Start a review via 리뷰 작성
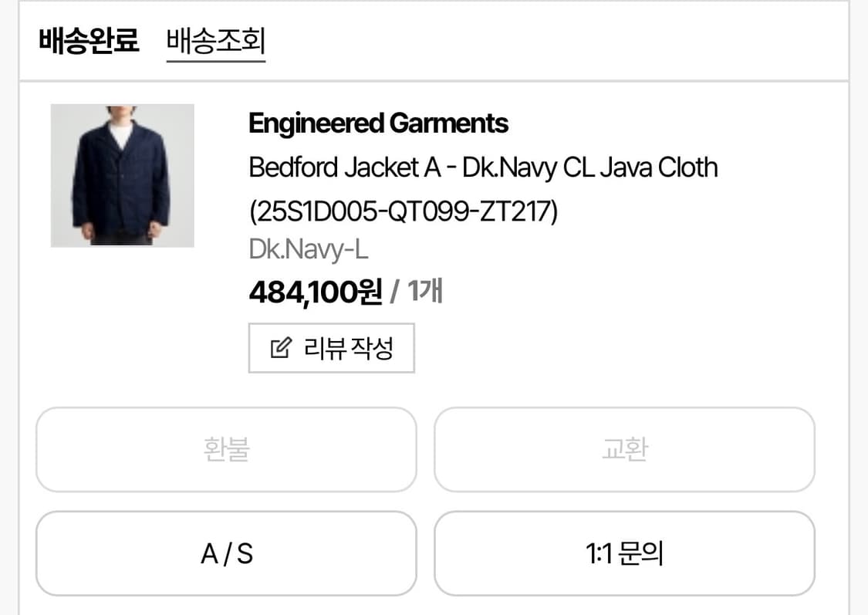868x615 pixels. tap(331, 348)
